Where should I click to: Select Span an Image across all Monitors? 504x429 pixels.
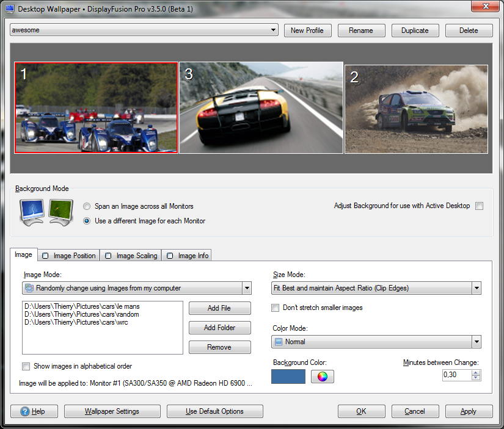point(87,206)
